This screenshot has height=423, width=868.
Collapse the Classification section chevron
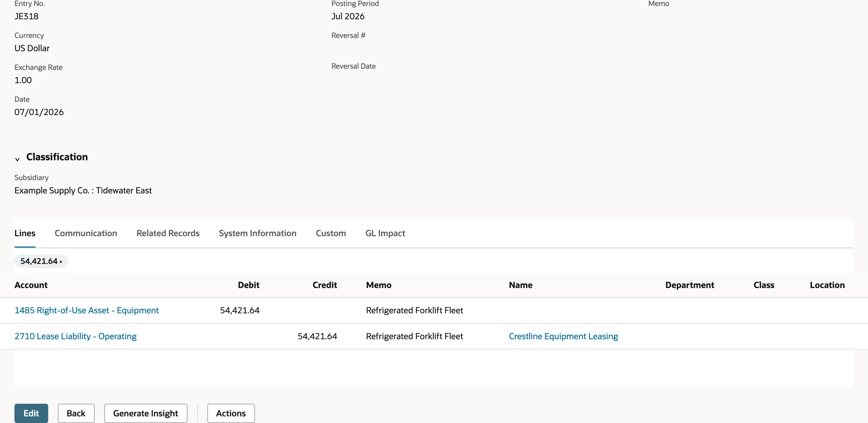17,159
